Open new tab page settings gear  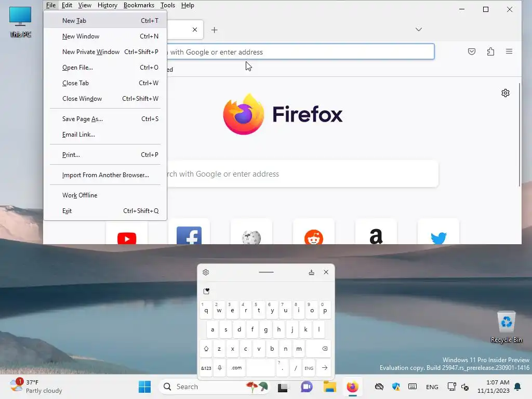point(505,93)
